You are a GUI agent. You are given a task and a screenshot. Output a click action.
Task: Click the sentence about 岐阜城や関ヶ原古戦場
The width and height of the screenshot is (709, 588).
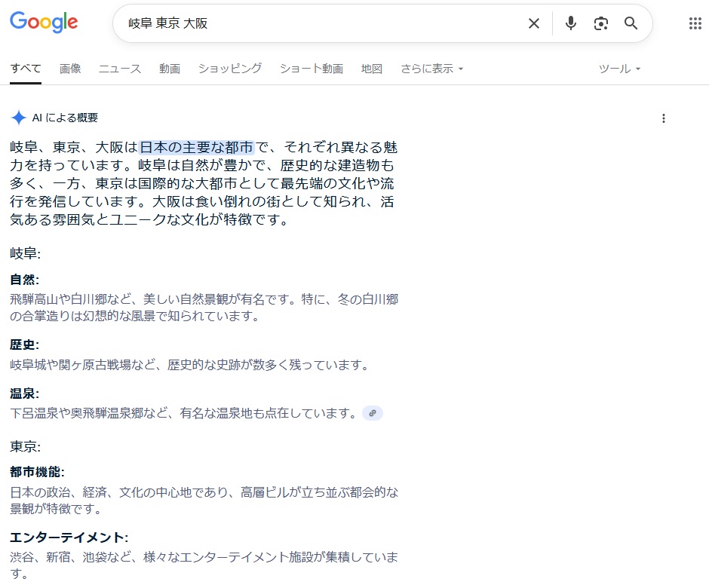coord(190,365)
